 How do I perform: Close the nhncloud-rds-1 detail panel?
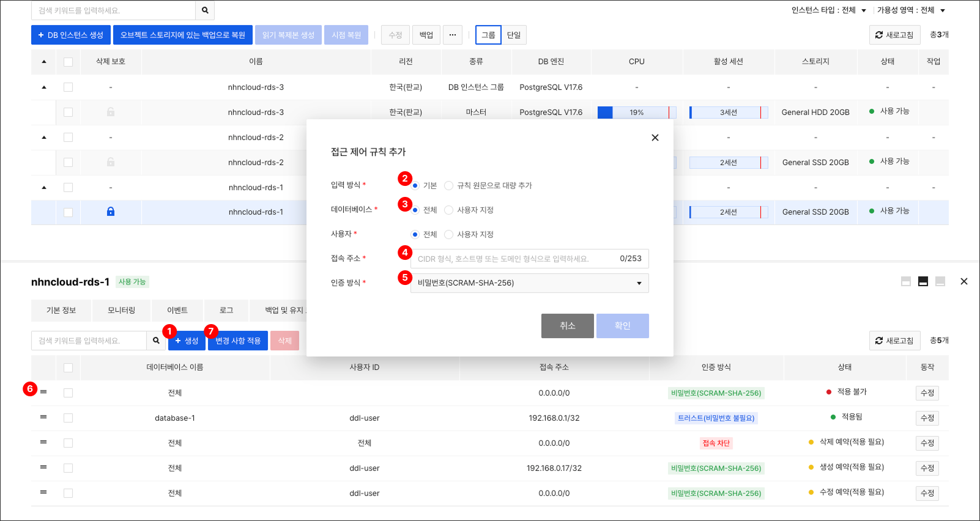tap(964, 281)
